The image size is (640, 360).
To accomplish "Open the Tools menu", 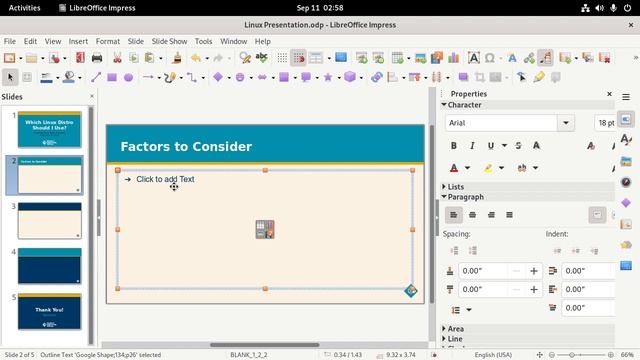I will pyautogui.click(x=203, y=41).
